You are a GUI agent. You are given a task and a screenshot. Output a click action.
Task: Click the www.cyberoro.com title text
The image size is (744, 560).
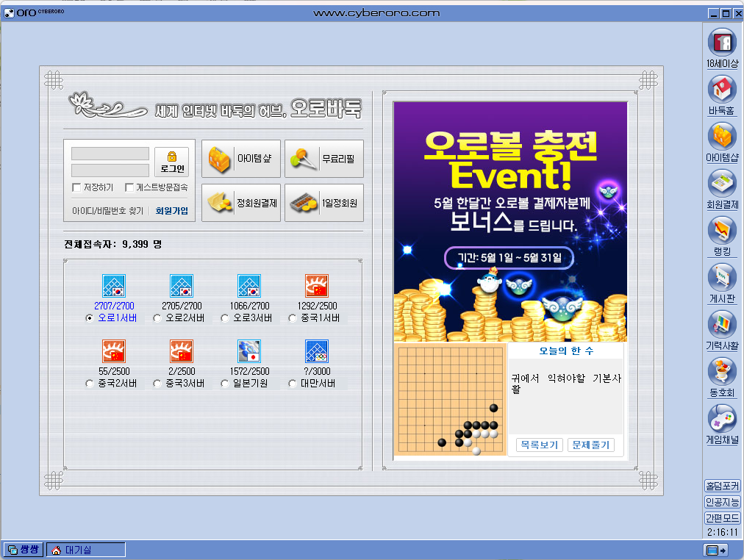(x=376, y=12)
